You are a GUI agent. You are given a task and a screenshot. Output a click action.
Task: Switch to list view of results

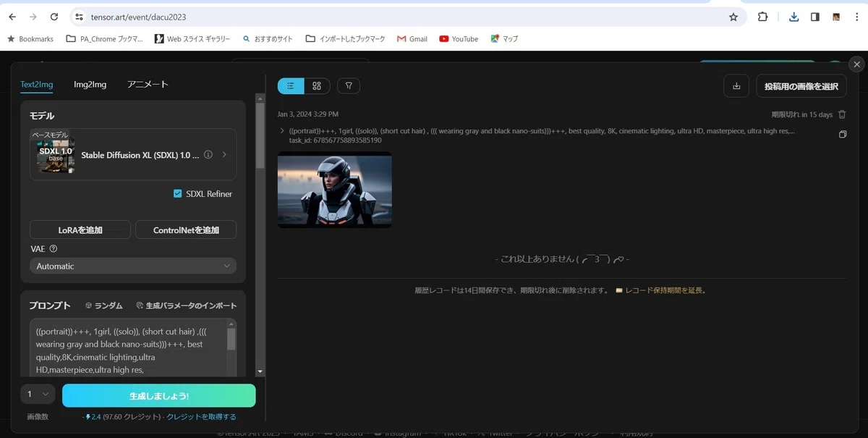click(x=291, y=86)
